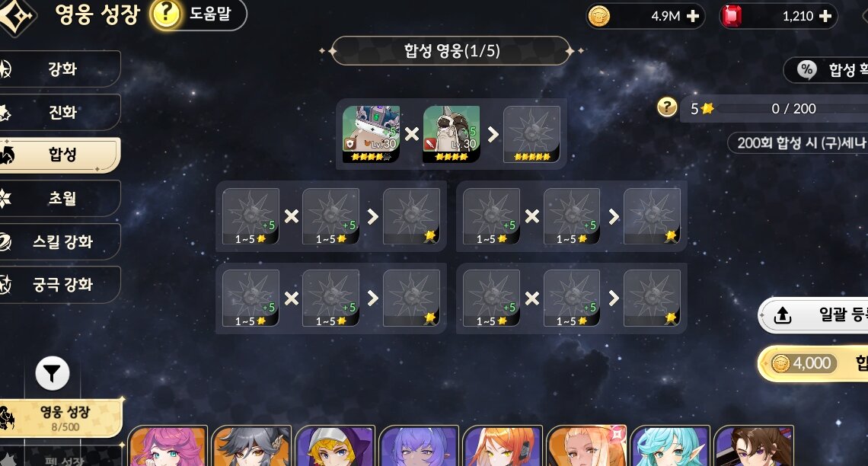Click the 0 / 200 fusion progress bar

point(792,108)
